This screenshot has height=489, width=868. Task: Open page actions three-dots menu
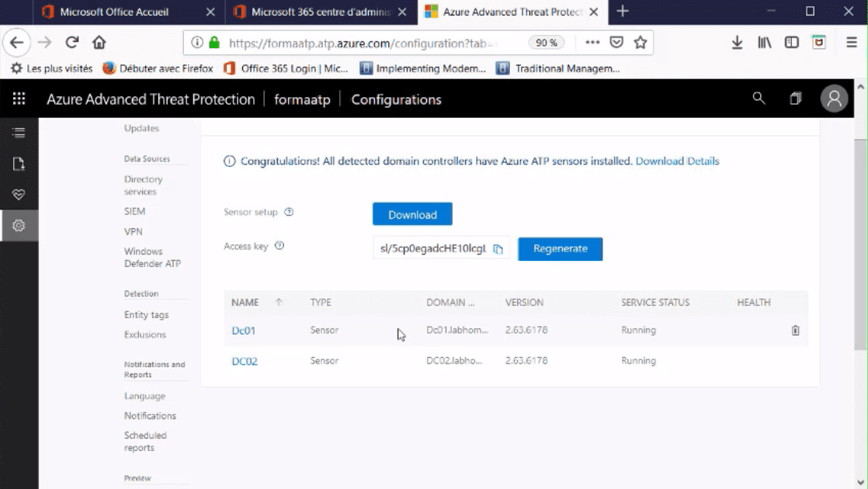(x=592, y=43)
